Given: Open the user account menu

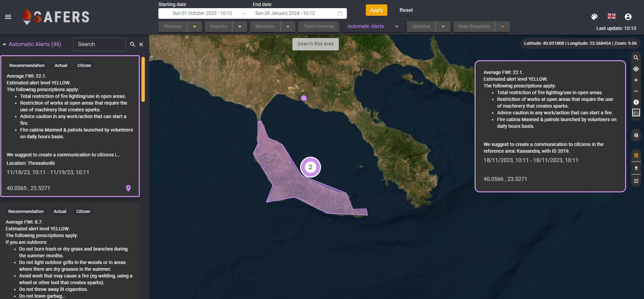Looking at the screenshot, I should coord(628,16).
